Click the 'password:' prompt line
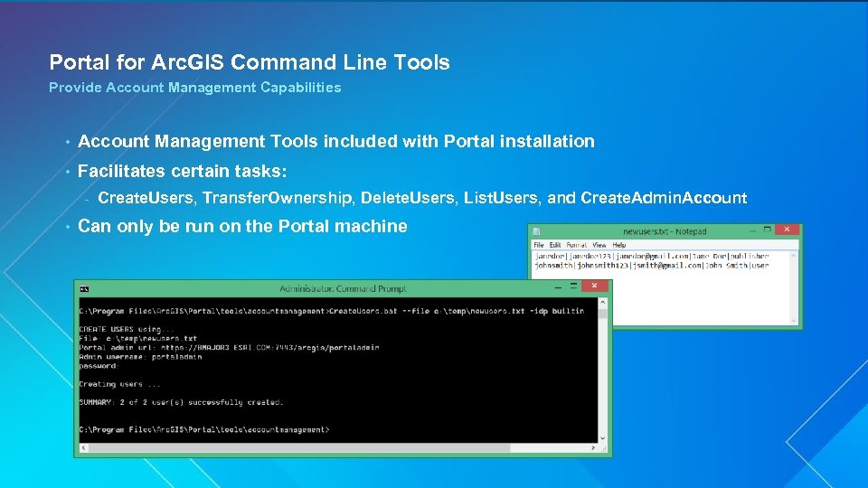The image size is (868, 488). (99, 366)
